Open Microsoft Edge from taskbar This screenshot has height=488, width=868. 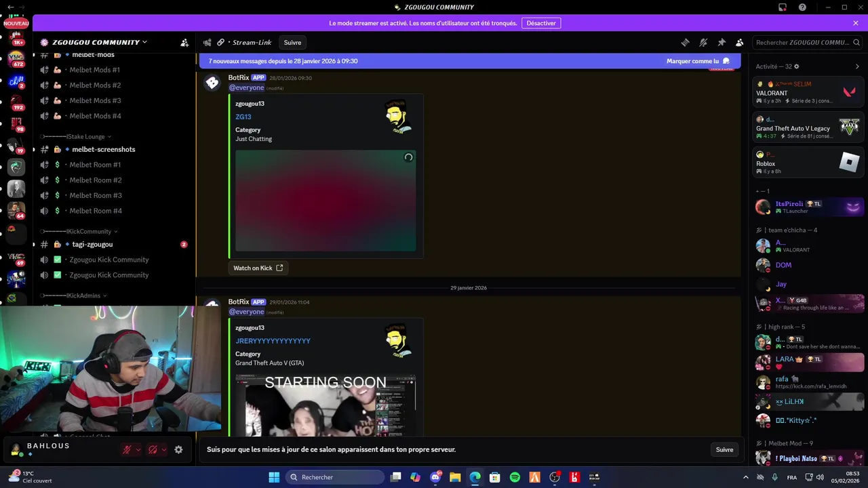point(475,477)
